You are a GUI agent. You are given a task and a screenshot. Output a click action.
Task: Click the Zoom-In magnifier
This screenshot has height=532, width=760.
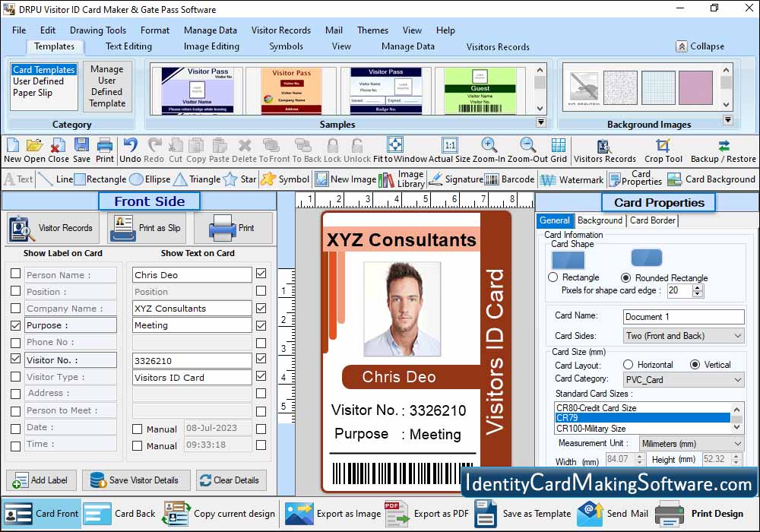(x=489, y=145)
